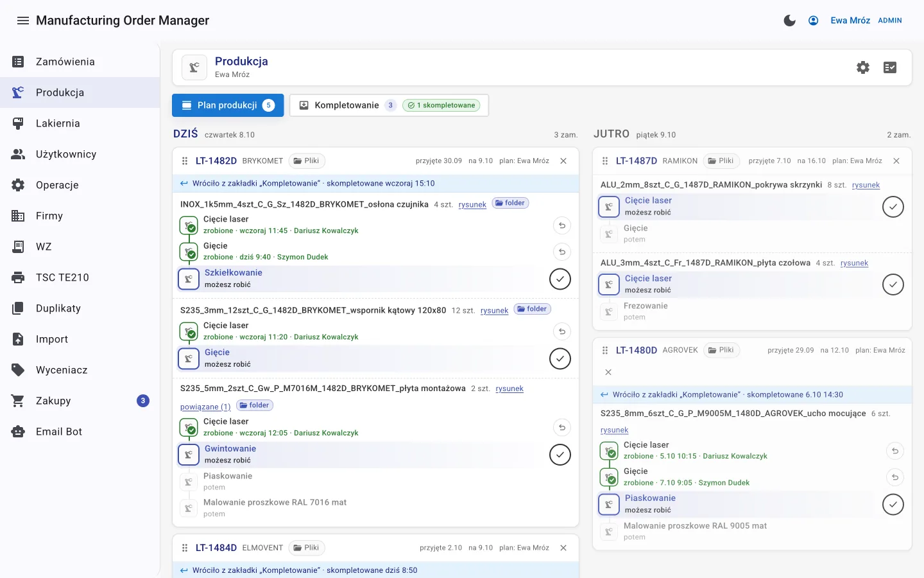Click the checklist icon in Produkcja header
924x578 pixels.
click(890, 67)
